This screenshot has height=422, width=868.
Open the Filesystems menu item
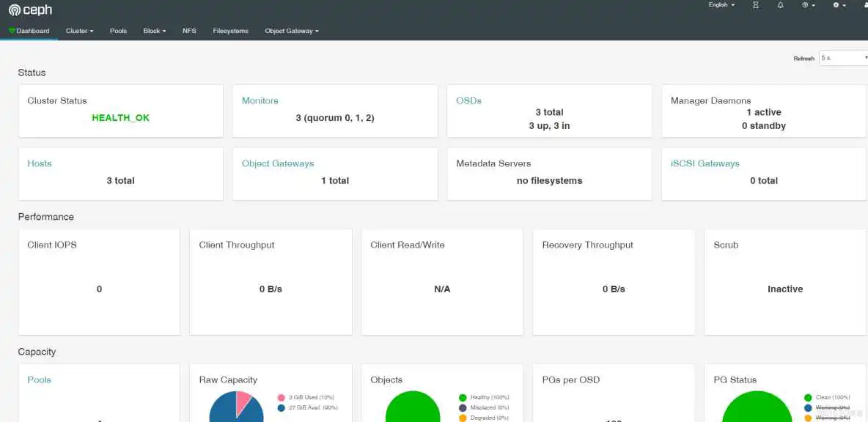[x=230, y=31]
